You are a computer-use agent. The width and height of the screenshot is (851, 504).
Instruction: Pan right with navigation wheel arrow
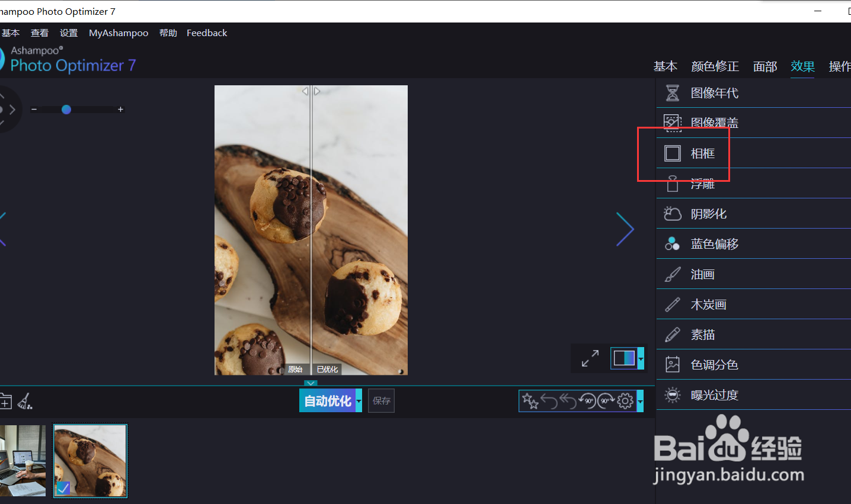pyautogui.click(x=12, y=110)
